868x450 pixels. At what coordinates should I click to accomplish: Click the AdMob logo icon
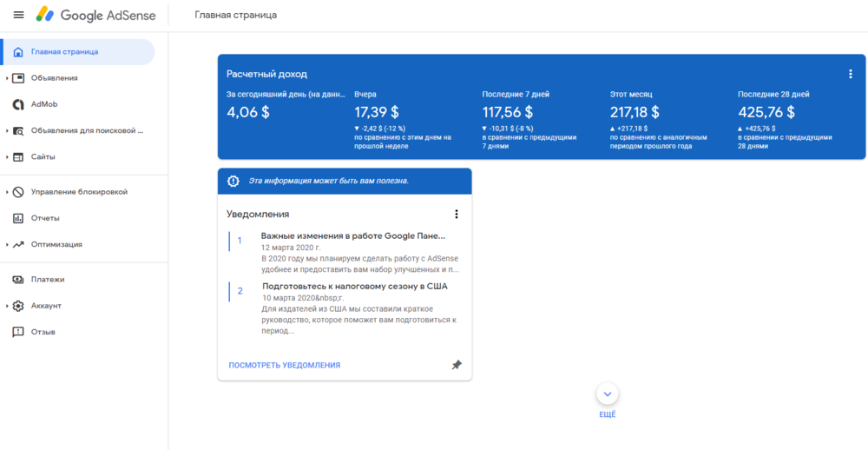click(x=18, y=104)
